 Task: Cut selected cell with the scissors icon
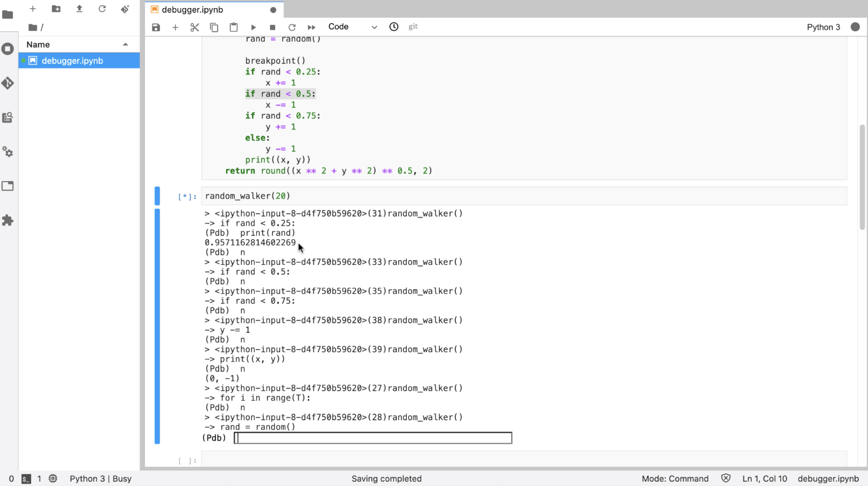coord(195,27)
